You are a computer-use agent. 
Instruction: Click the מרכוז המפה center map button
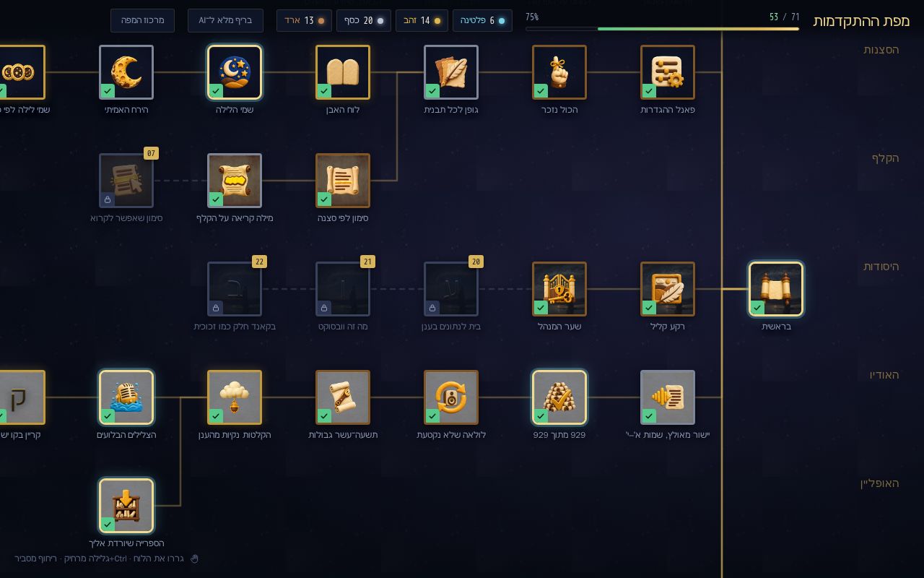(x=143, y=20)
